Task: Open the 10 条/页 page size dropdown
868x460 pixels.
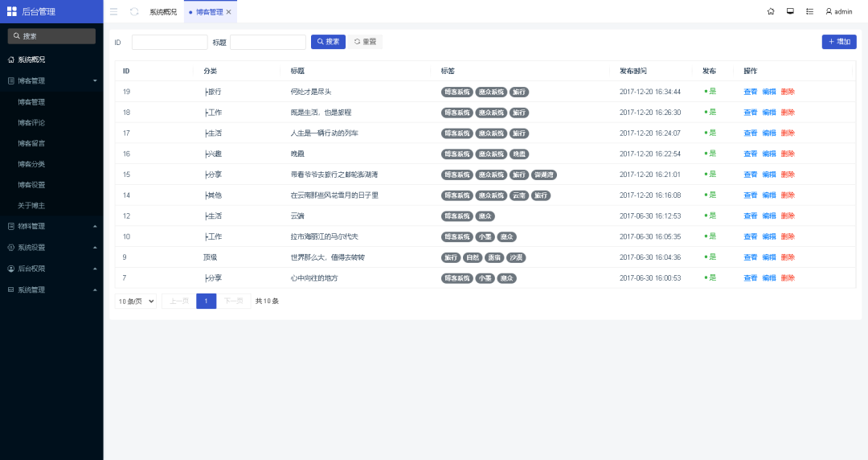Action: coord(136,301)
